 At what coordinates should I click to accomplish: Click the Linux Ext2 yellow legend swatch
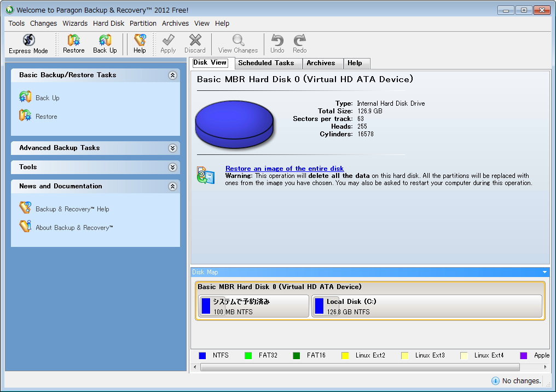(345, 355)
